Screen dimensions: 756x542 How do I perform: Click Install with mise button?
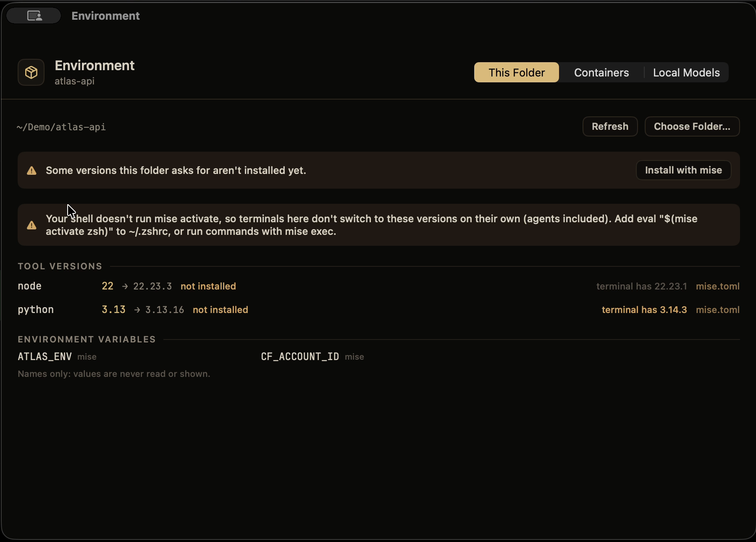683,170
